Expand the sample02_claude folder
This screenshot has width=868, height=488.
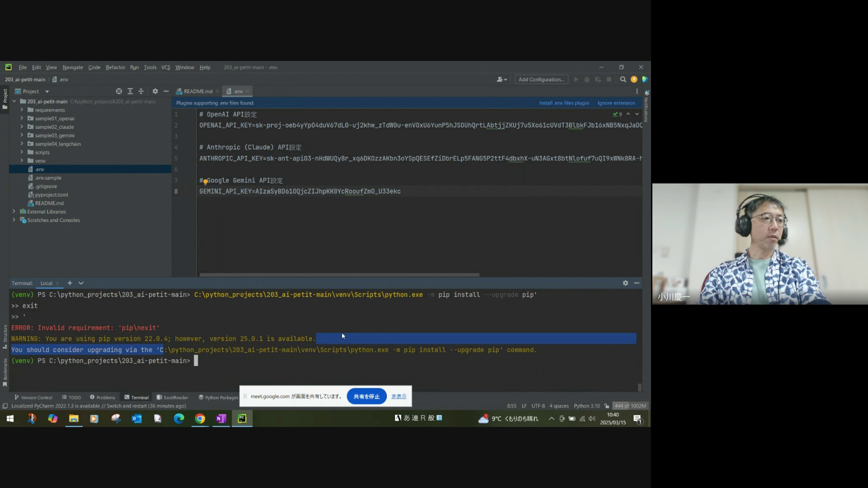point(22,127)
